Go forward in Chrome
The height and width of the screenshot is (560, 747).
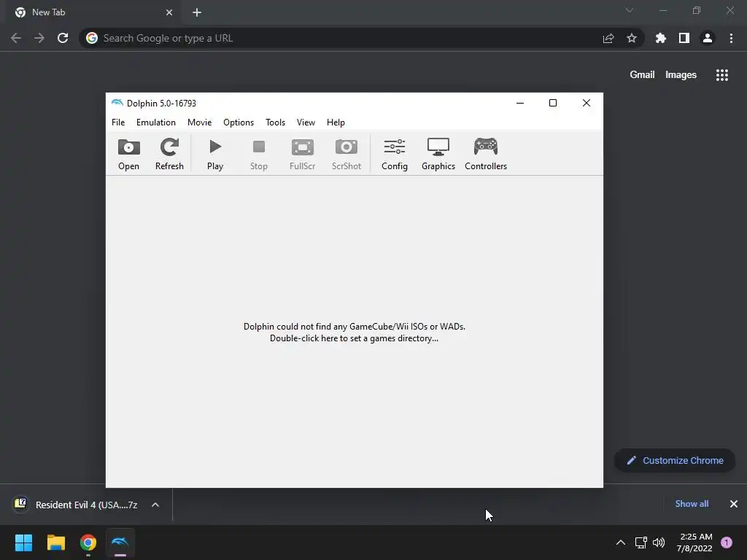pyautogui.click(x=39, y=38)
